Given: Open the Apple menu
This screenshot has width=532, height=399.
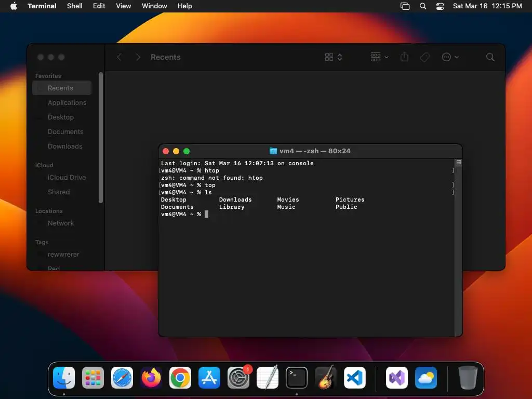Looking at the screenshot, I should 14,6.
